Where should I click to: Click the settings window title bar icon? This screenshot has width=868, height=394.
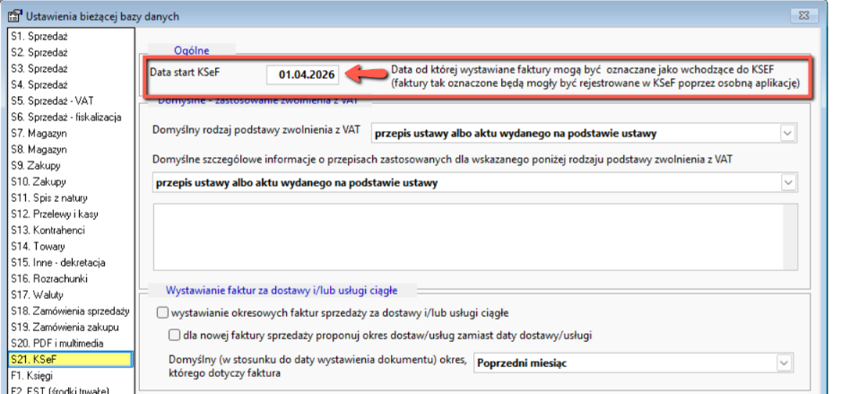(14, 15)
